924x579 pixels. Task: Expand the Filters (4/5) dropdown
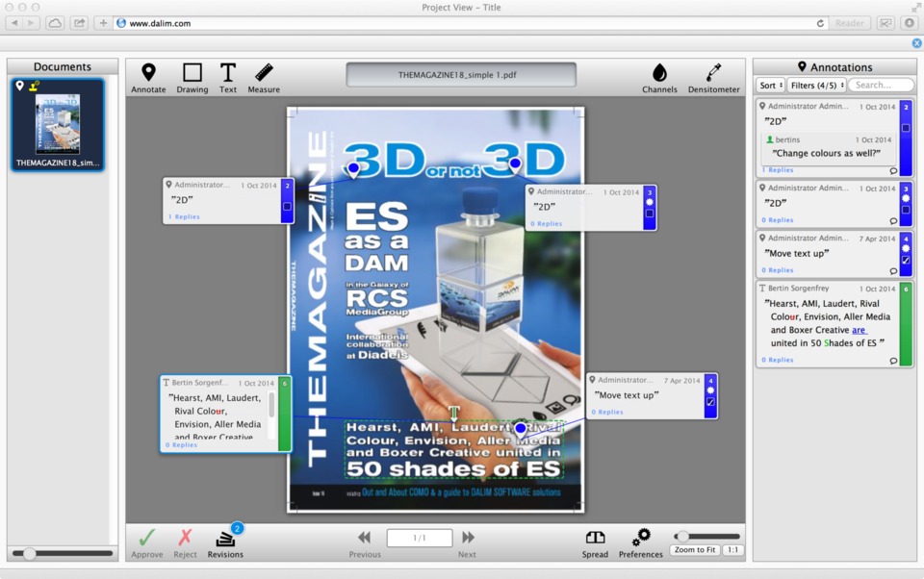pos(816,86)
